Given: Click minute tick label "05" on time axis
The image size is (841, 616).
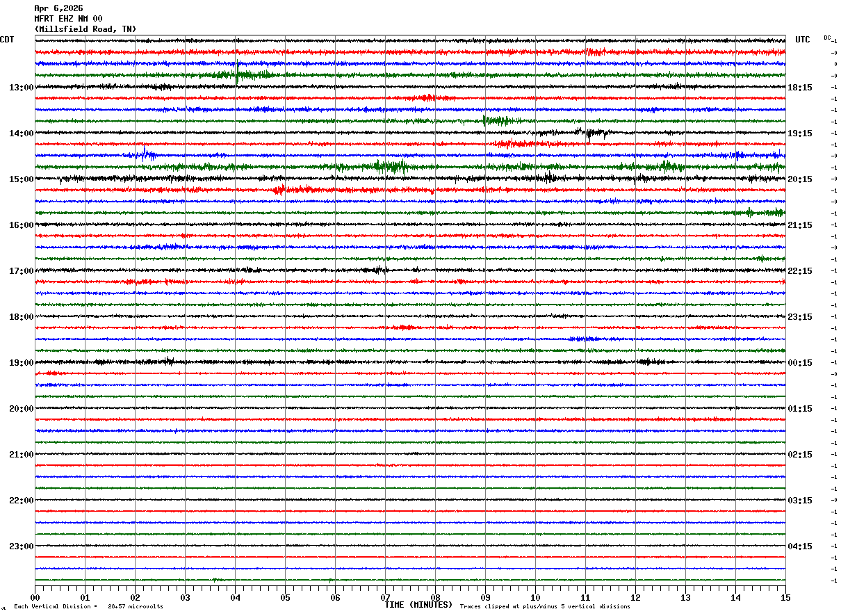Looking at the screenshot, I should click(x=285, y=597).
